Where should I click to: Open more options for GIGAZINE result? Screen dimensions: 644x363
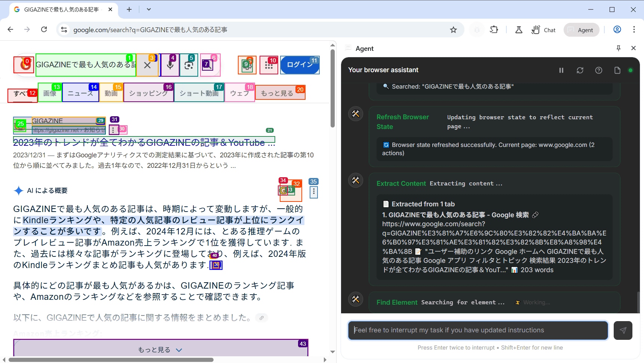click(113, 130)
